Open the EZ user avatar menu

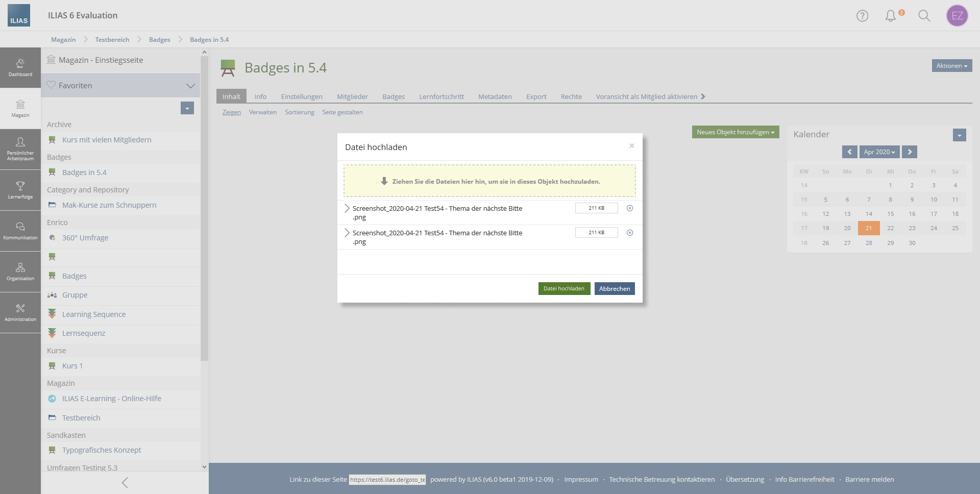[957, 16]
